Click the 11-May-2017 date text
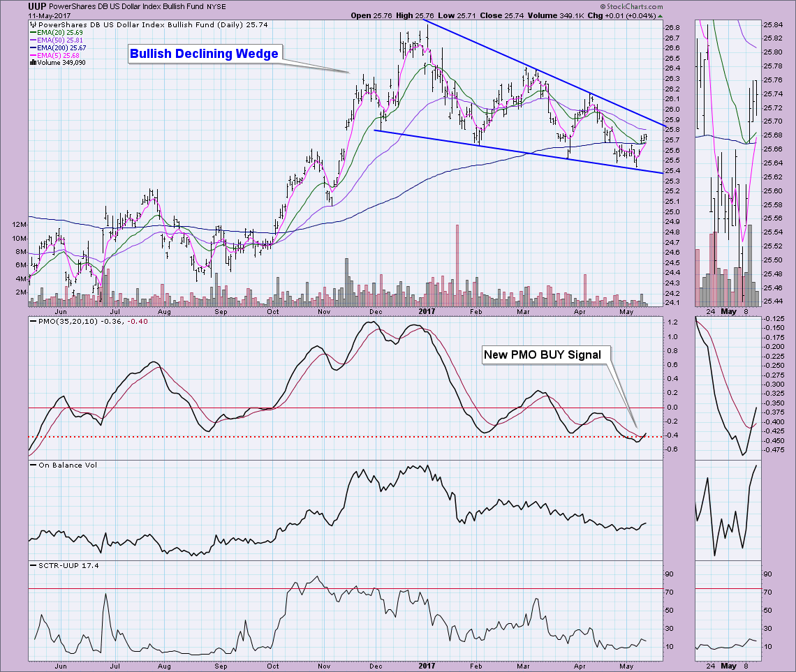 (x=50, y=15)
